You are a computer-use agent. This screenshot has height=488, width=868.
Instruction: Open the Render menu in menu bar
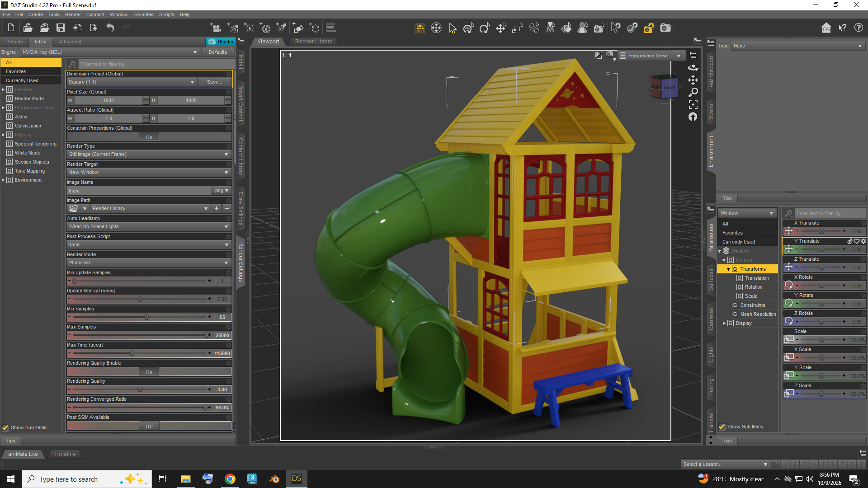73,14
